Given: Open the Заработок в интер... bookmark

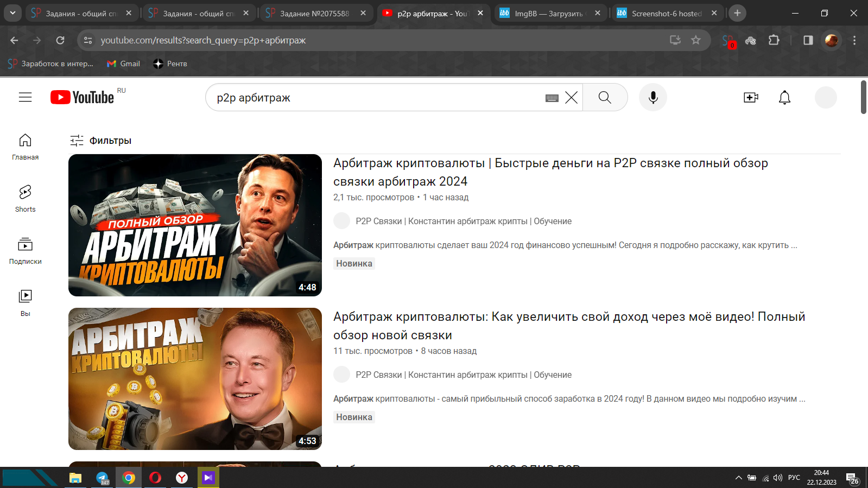Looking at the screenshot, I should [50, 64].
